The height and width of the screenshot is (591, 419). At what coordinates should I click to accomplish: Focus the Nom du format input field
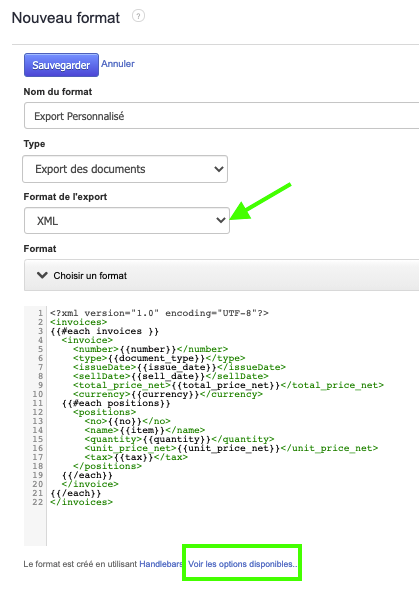[222, 116]
